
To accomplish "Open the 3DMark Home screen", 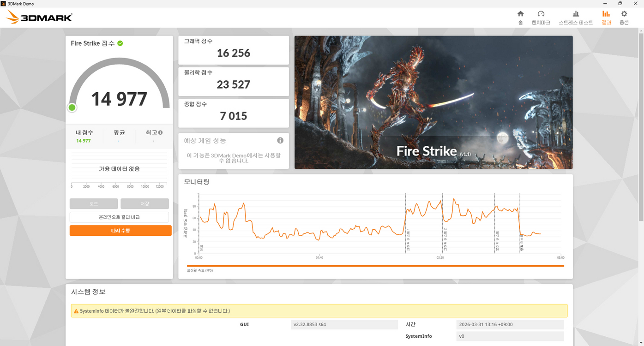I will pos(520,17).
